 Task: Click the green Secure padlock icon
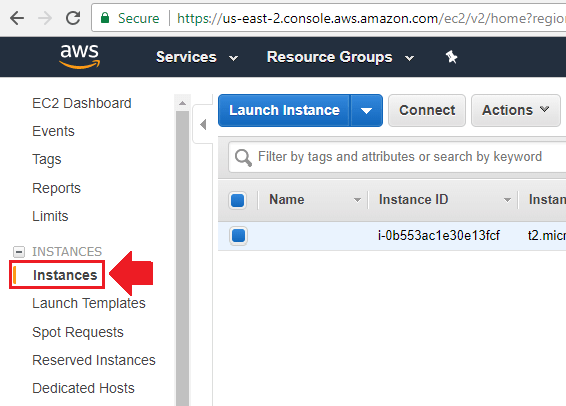[x=105, y=18]
